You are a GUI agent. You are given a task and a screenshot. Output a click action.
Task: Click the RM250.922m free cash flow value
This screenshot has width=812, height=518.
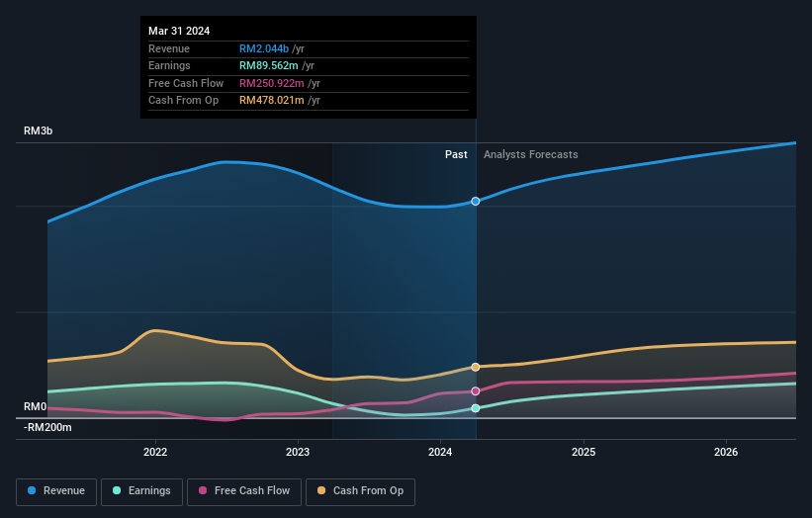272,83
